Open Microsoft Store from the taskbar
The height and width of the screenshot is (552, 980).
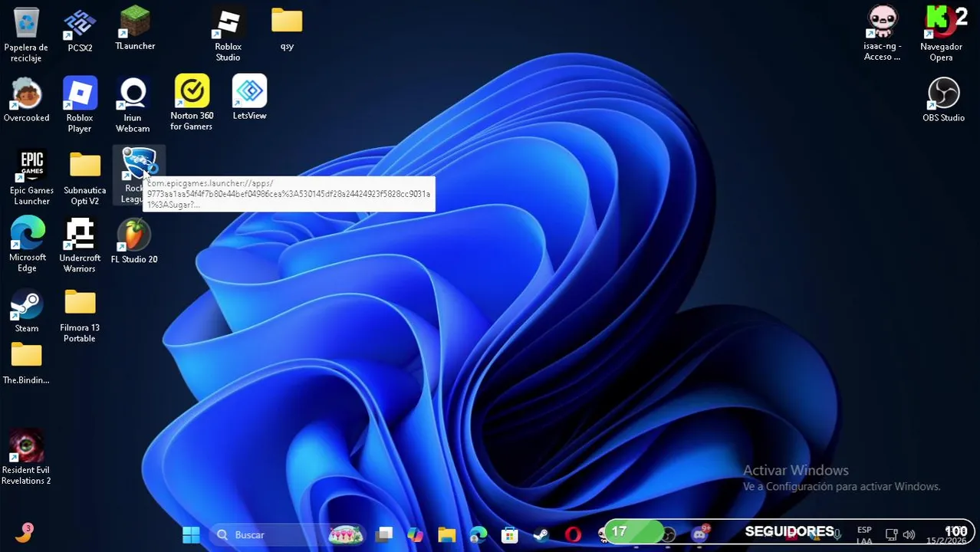tap(509, 534)
